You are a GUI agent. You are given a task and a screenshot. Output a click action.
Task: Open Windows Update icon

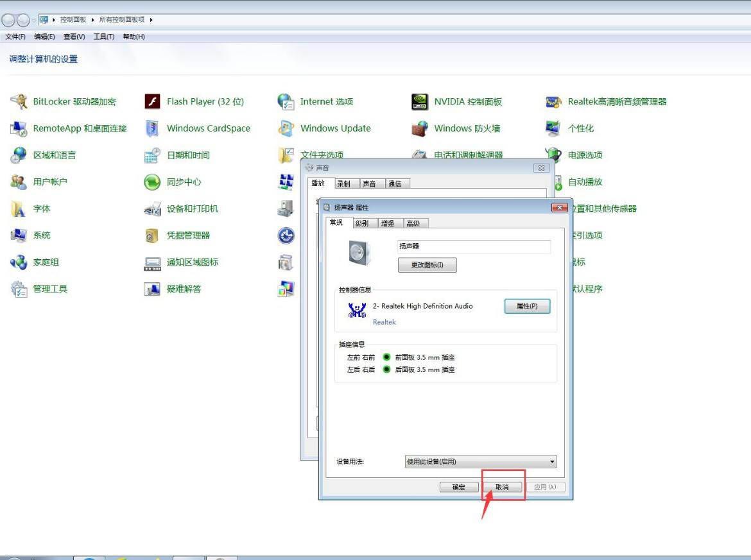click(x=286, y=128)
